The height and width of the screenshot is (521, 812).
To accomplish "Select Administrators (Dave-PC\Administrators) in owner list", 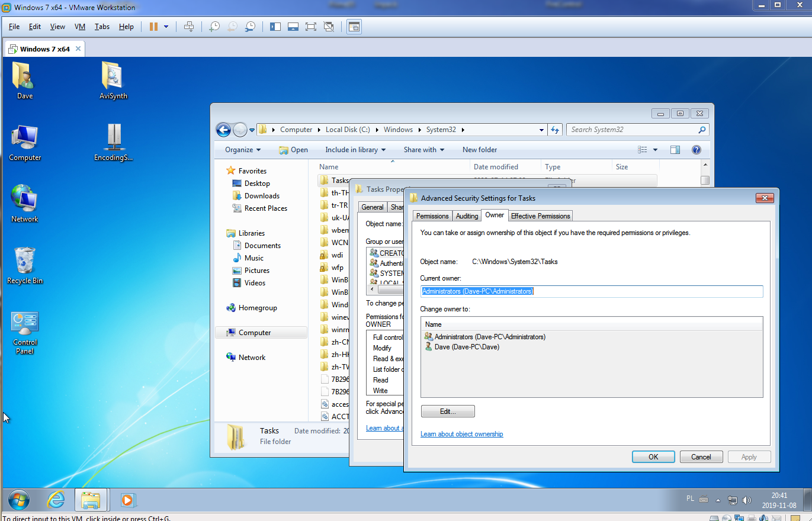I will [x=490, y=337].
